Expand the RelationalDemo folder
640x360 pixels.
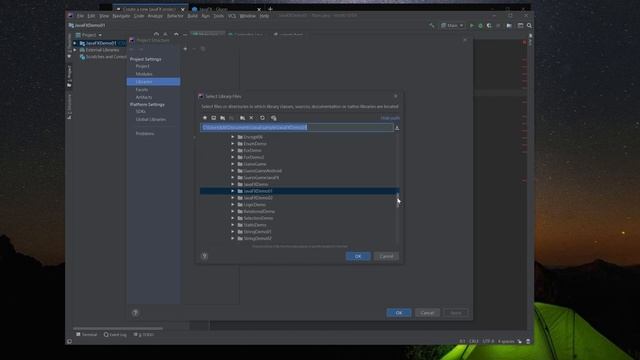pos(233,211)
